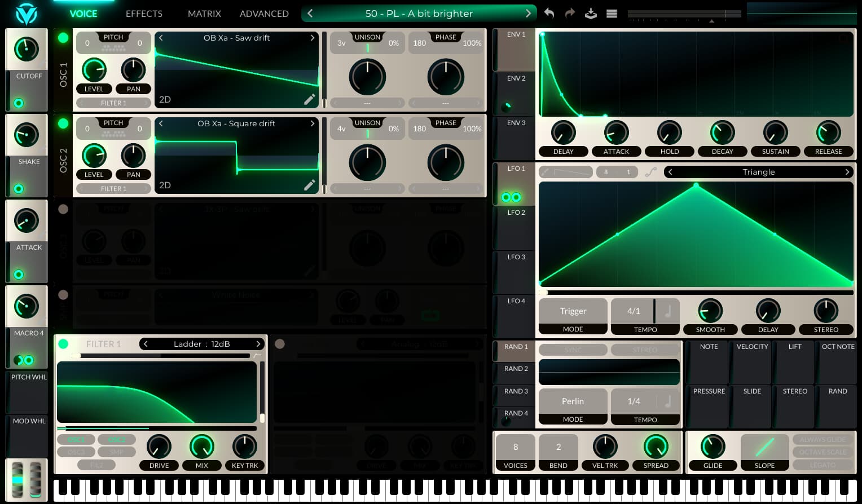Image resolution: width=862 pixels, height=504 pixels.
Task: Switch to the EFFECTS tab
Action: coord(144,14)
